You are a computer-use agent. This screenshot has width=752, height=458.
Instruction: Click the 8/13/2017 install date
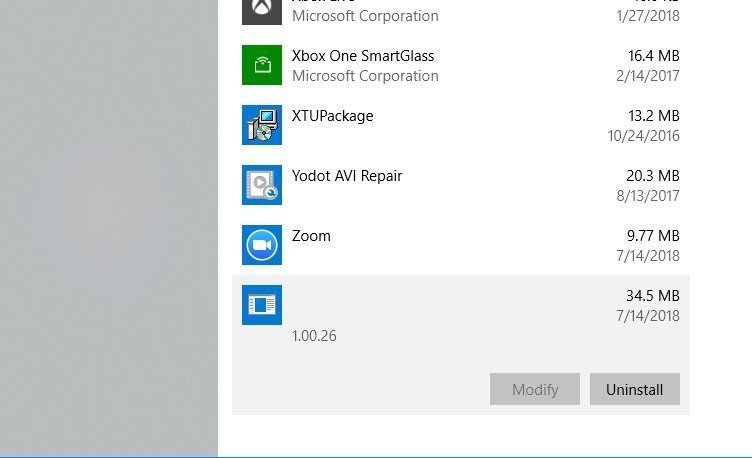[x=648, y=196]
